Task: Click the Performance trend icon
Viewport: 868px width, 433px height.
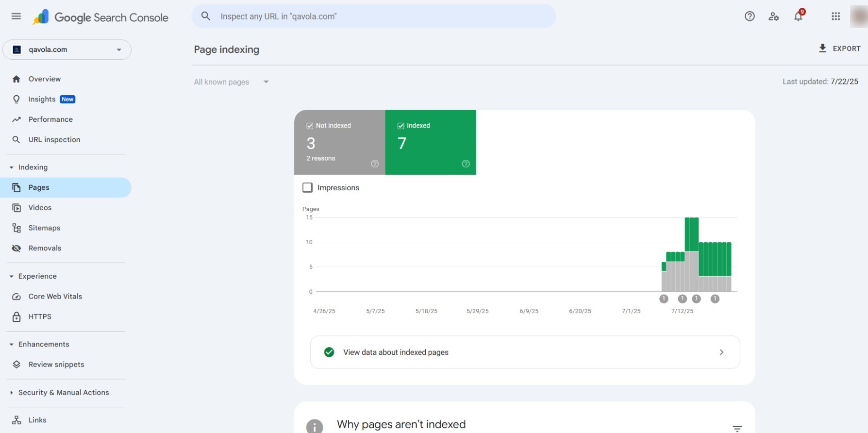Action: pyautogui.click(x=17, y=119)
